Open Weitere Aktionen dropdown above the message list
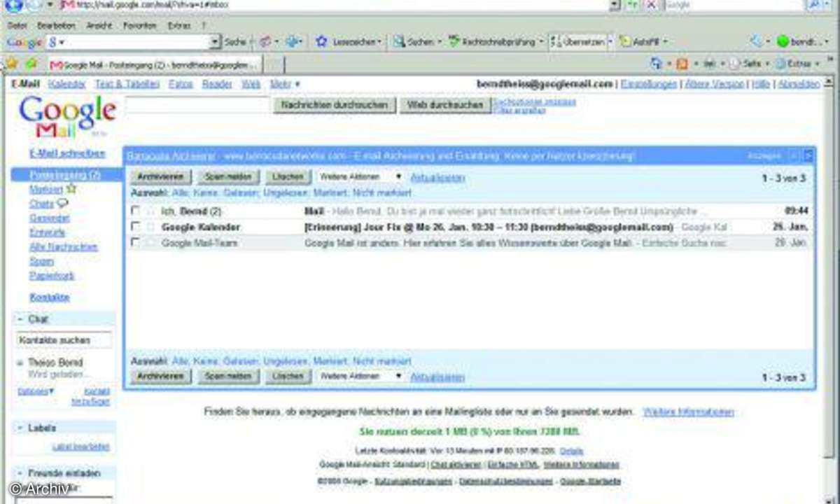Screen dimensions: 840x504 (360, 177)
